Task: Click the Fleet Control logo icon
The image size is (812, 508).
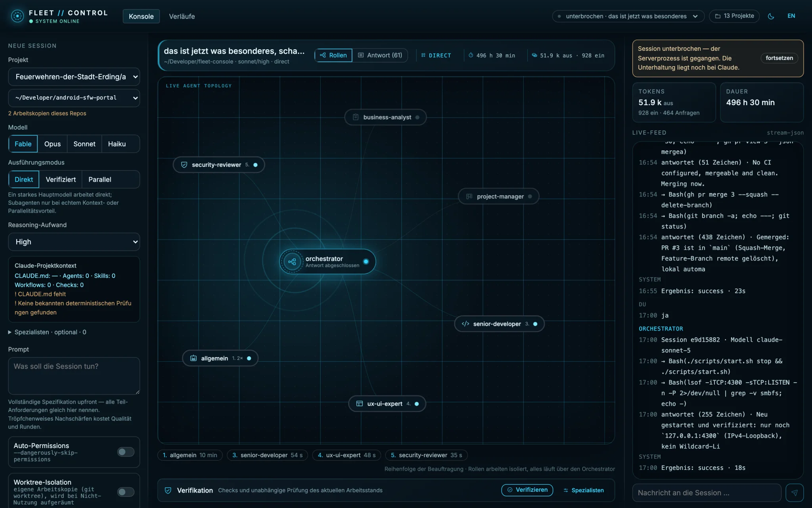Action: click(x=17, y=16)
